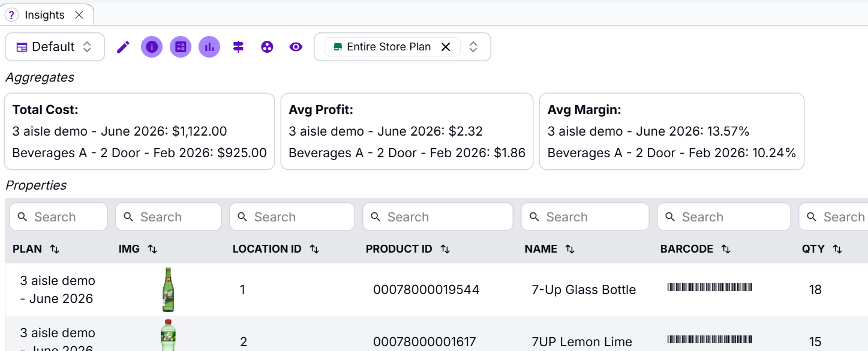Focus the QTY column search field
Viewport: 868px width, 351px height.
click(834, 217)
